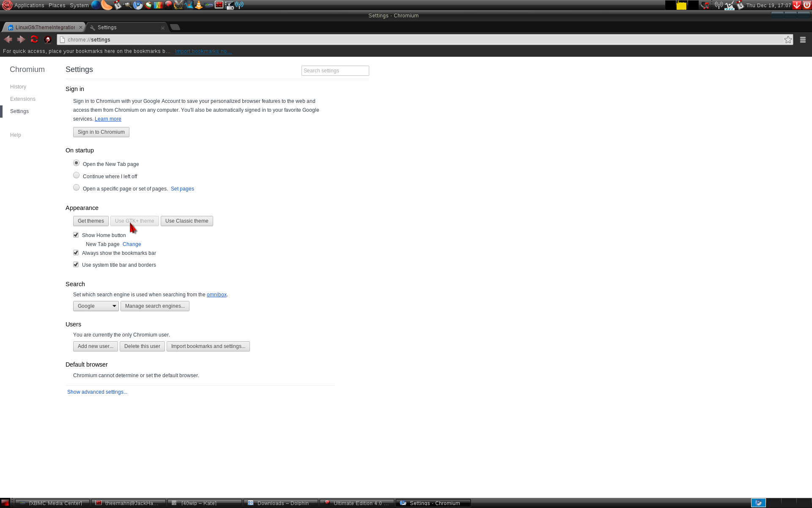Launch Chromium from the top panel icon
The image size is (812, 508).
coord(138,5)
